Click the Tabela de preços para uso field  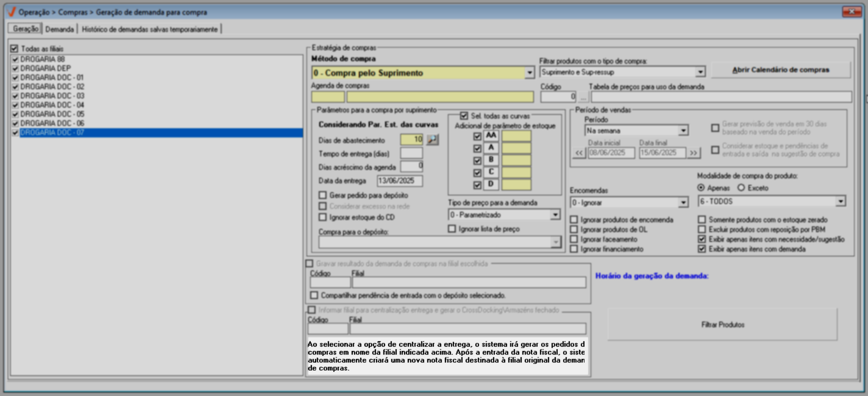[721, 97]
